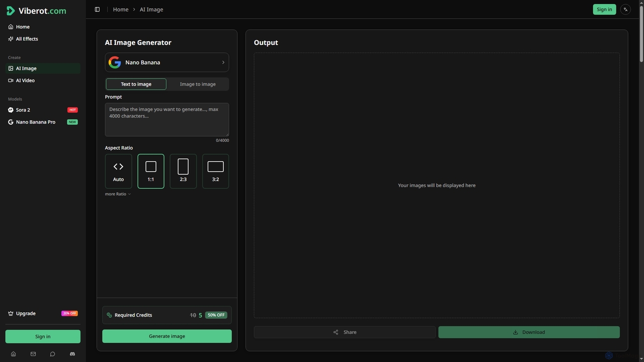The width and height of the screenshot is (644, 362).
Task: Click the mail icon in sidebar footer
Action: [x=33, y=354]
